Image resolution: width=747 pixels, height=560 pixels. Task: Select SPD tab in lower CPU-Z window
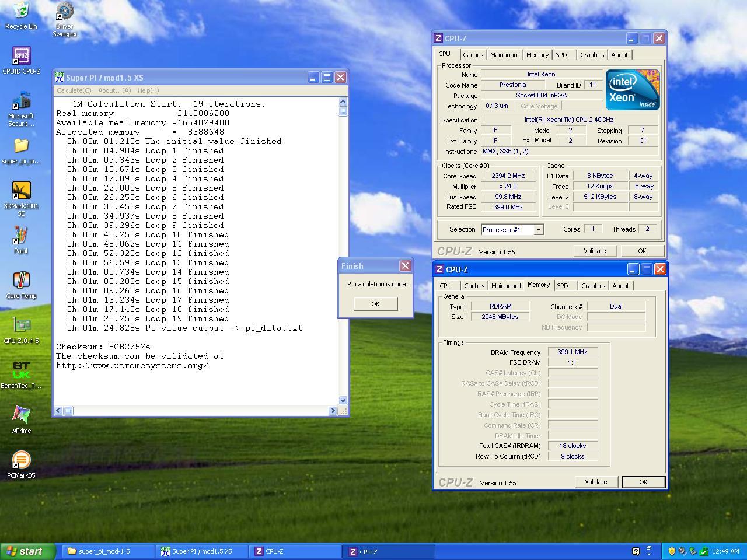click(563, 286)
